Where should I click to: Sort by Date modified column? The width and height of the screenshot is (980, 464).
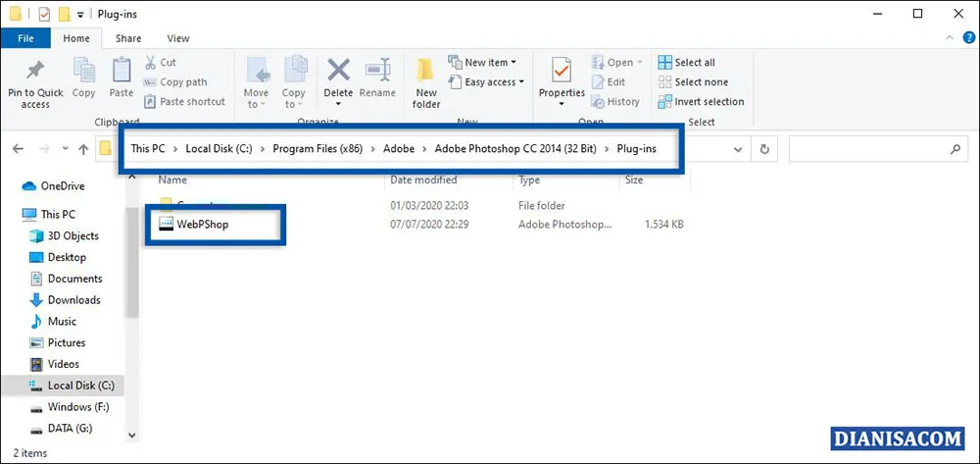point(423,180)
